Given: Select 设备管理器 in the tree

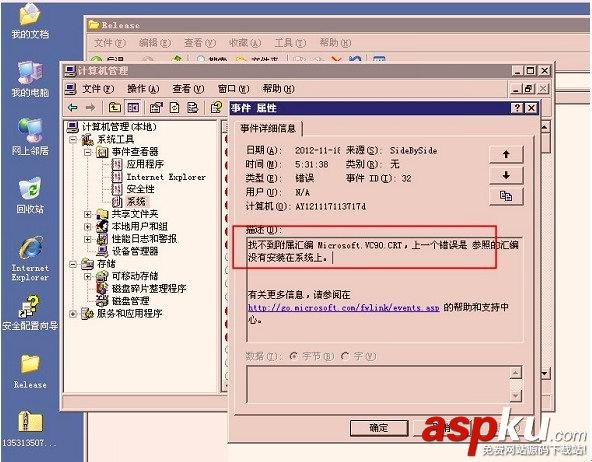Looking at the screenshot, I should [x=135, y=251].
